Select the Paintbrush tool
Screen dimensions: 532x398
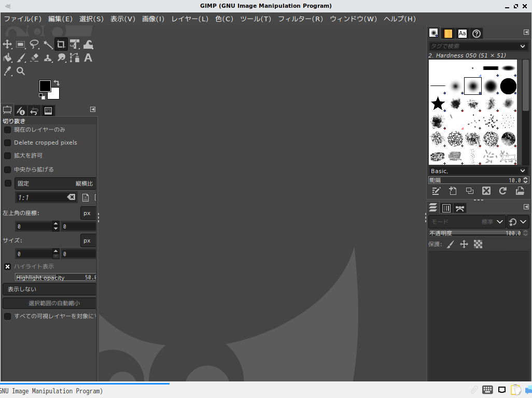(21, 58)
